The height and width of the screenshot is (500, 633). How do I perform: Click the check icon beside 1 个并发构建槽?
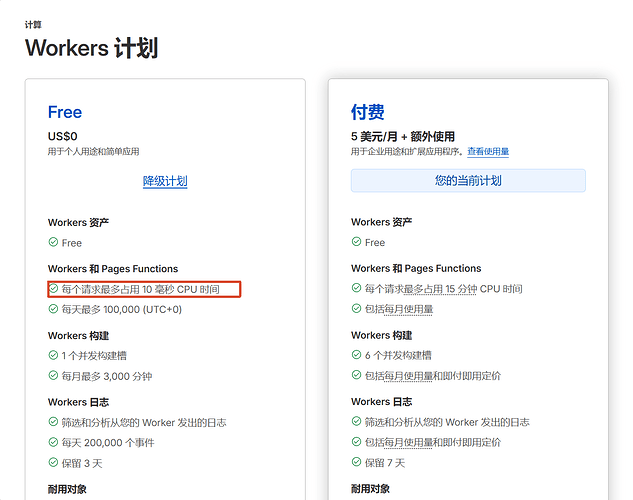pos(53,355)
